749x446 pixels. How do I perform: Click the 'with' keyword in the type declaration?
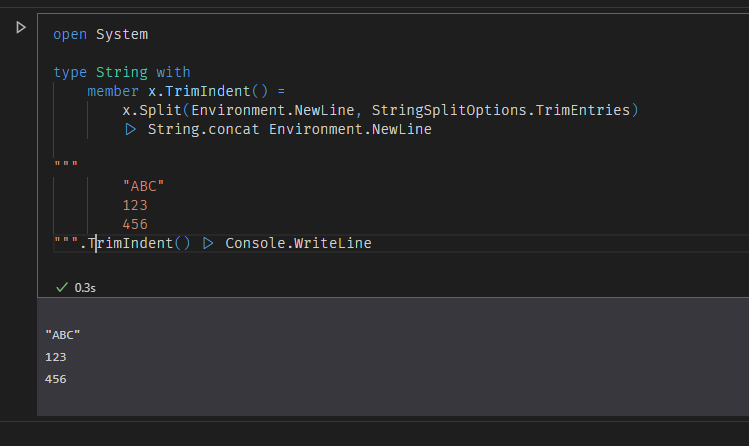pos(173,72)
